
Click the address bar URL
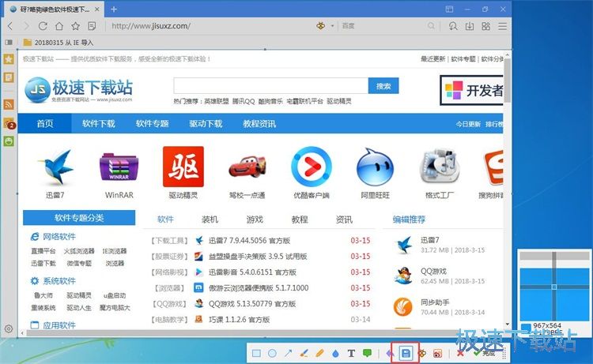[x=151, y=26]
